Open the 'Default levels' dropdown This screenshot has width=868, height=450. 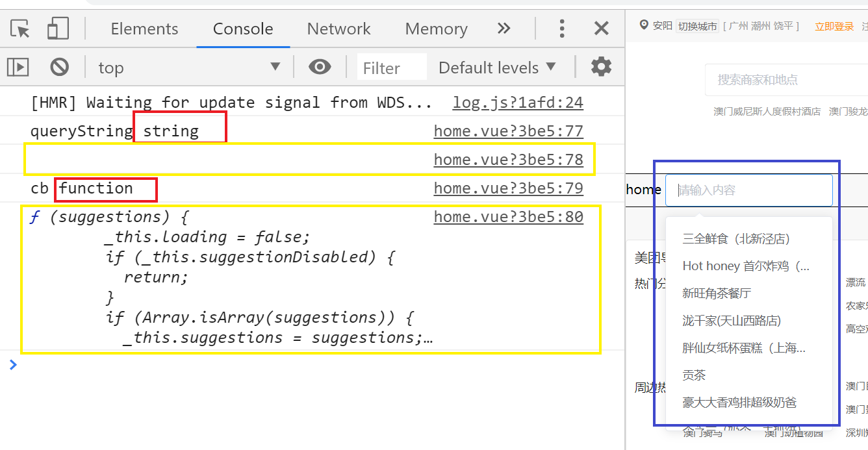tap(497, 67)
